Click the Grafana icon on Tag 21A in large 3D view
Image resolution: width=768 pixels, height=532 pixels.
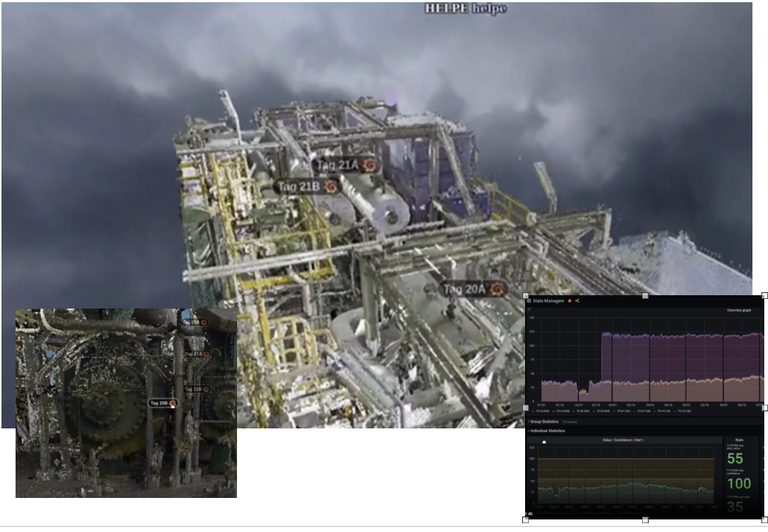369,165
